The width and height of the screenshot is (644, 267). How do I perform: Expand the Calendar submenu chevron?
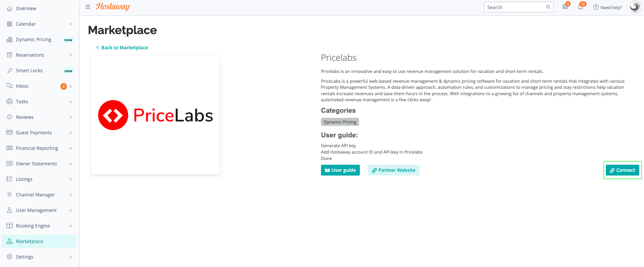coord(71,24)
